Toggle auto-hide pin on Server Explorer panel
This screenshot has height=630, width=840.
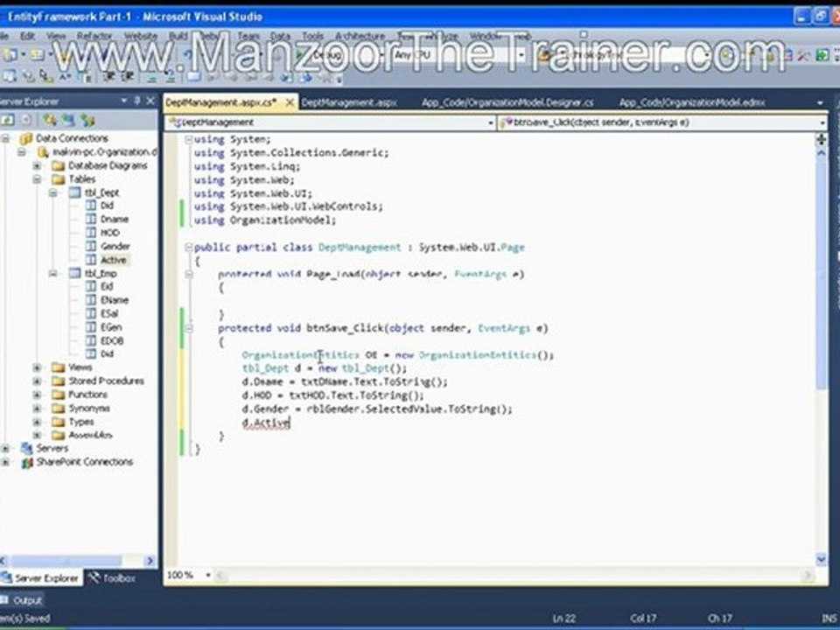point(137,101)
